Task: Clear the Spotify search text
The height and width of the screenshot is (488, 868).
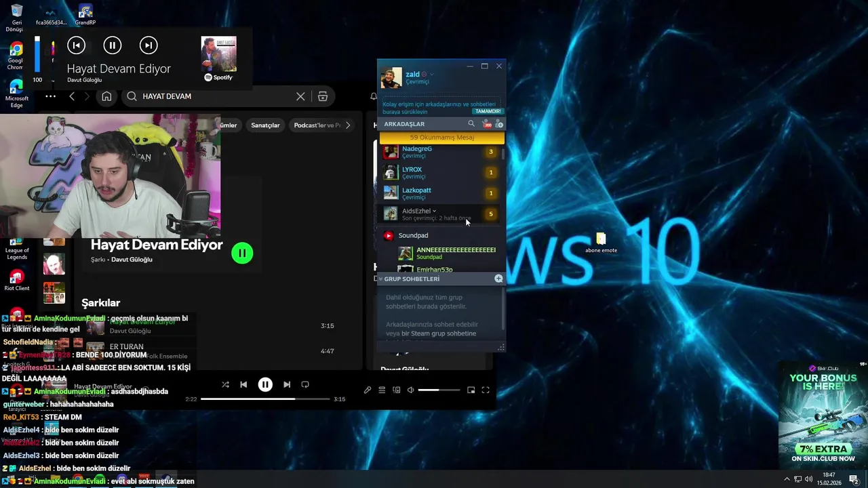Action: (300, 96)
